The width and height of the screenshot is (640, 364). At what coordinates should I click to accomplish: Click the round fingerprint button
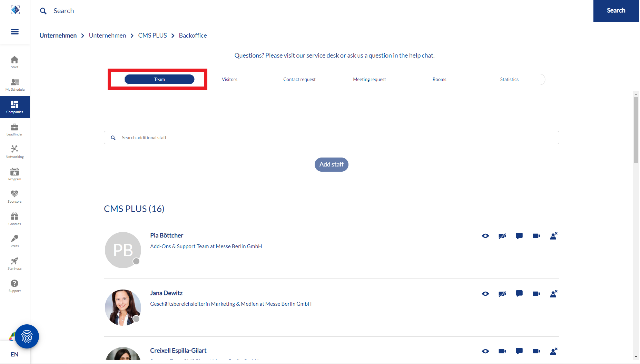27,336
